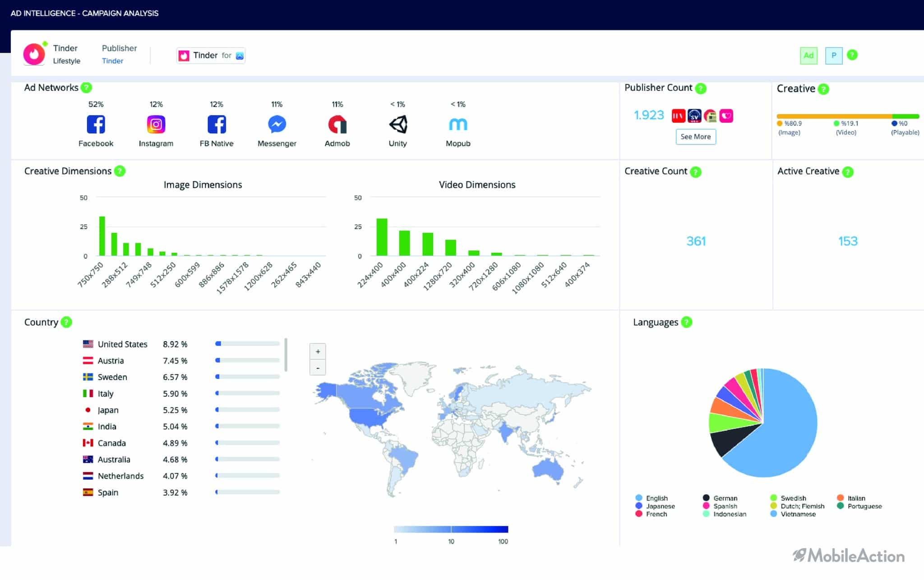The width and height of the screenshot is (924, 580).
Task: Click the App Store icon in Tinder selector
Action: pos(240,56)
